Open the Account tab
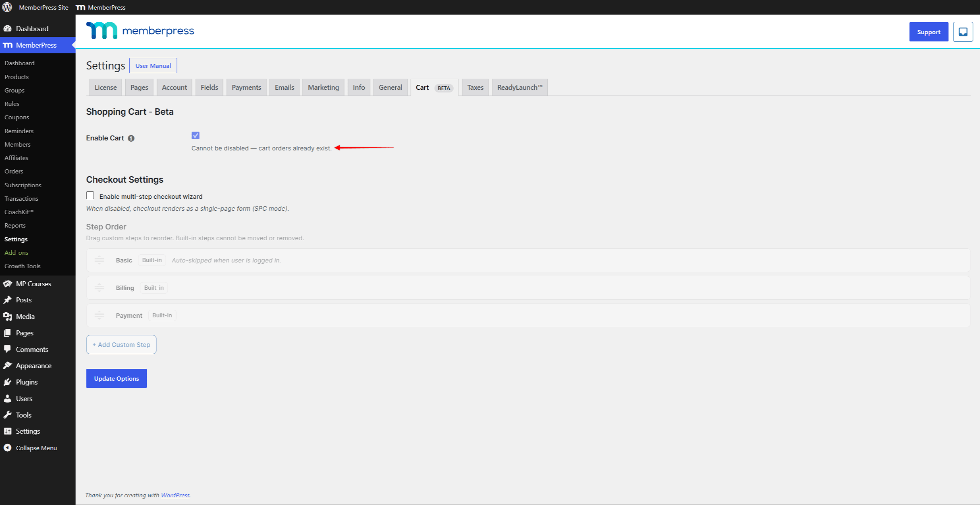The height and width of the screenshot is (505, 980). pyautogui.click(x=174, y=87)
